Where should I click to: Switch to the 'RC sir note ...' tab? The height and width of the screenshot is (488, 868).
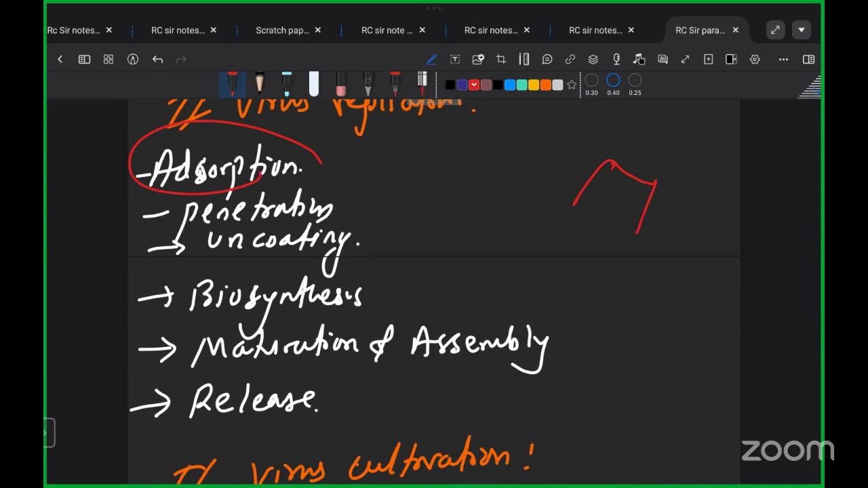(x=387, y=30)
